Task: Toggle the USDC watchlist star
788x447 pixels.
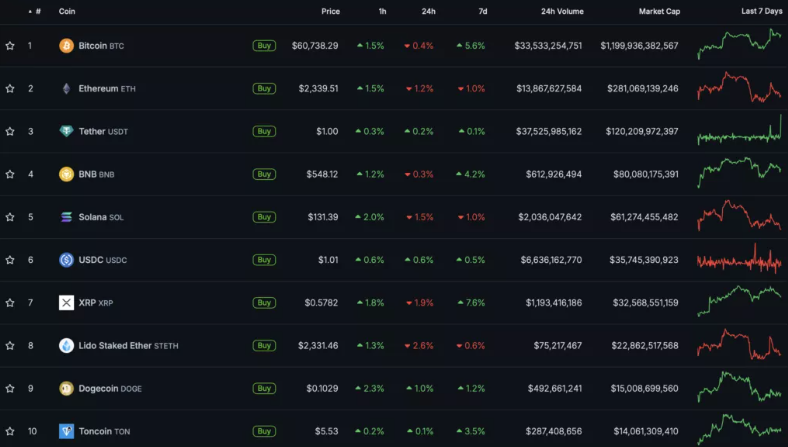Action: (x=10, y=260)
